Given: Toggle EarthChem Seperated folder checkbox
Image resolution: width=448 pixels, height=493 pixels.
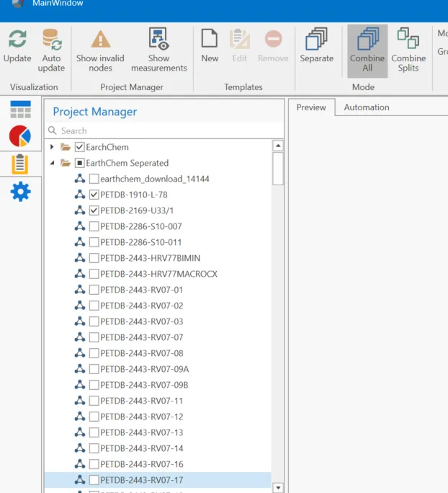Looking at the screenshot, I should 79,163.
